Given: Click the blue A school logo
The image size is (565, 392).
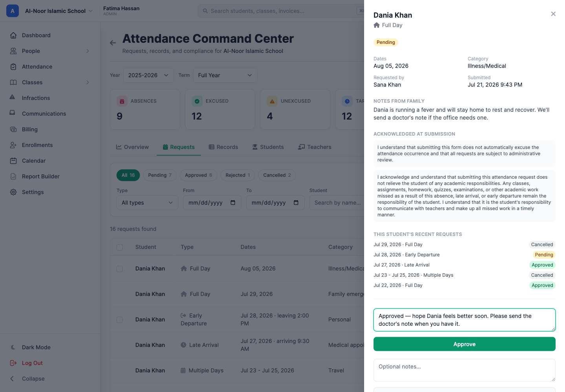Looking at the screenshot, I should coord(13,11).
